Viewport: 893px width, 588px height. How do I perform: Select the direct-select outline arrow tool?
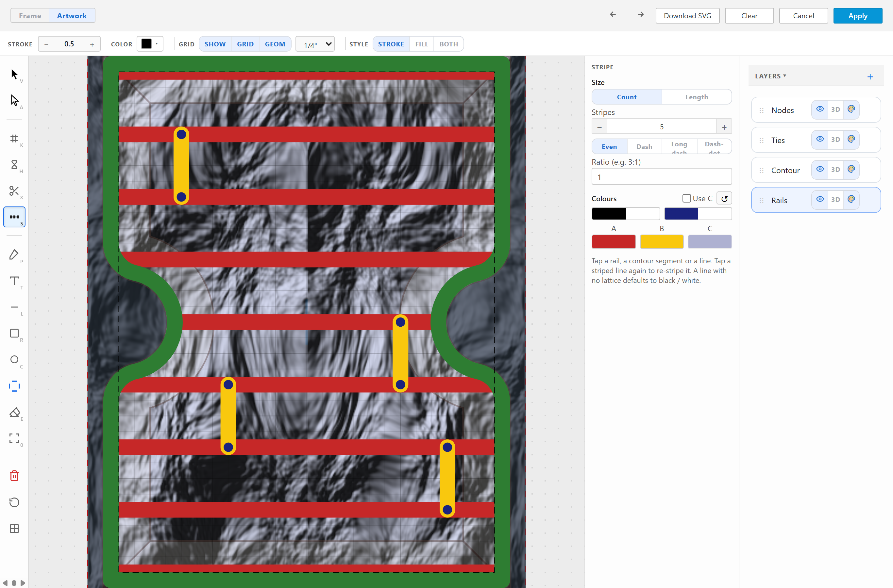(x=14, y=100)
